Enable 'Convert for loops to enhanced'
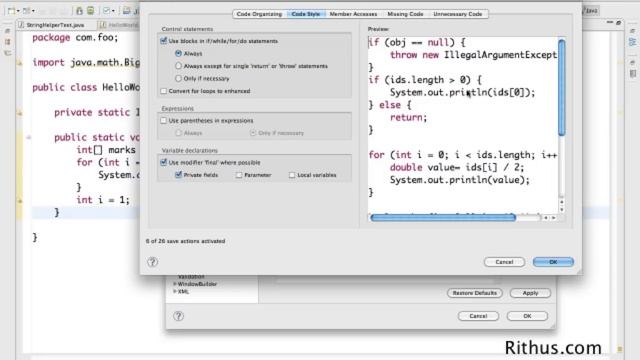Screen dimensions: 640x360 point(164,91)
